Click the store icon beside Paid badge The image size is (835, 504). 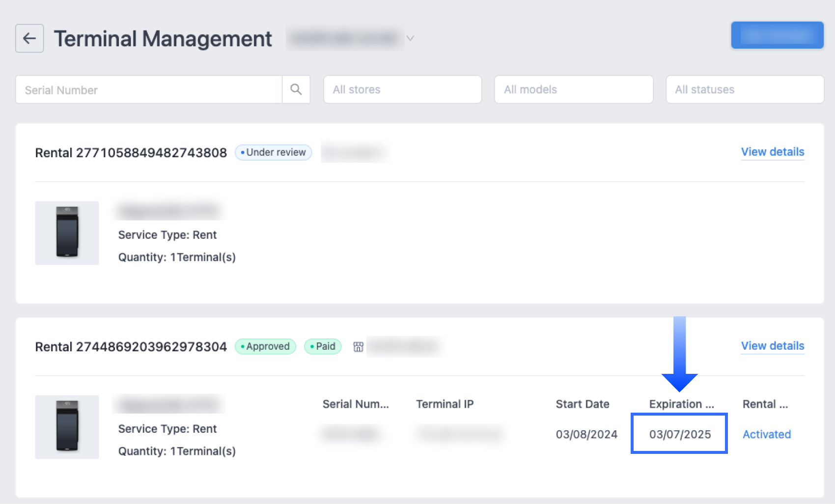tap(358, 347)
